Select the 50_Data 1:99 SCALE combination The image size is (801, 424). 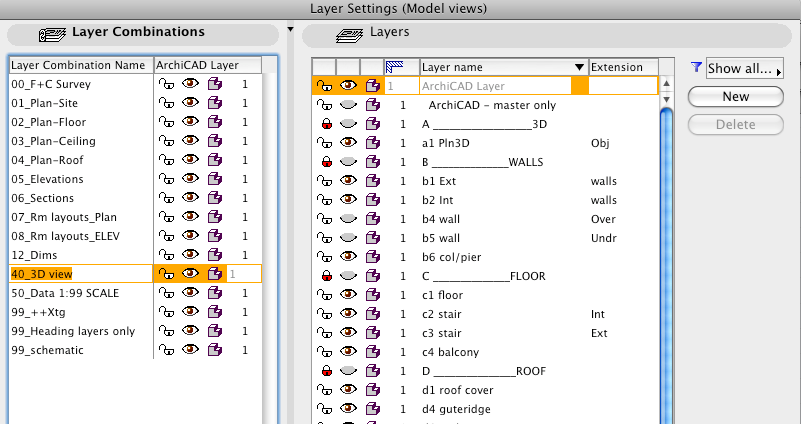(x=65, y=293)
